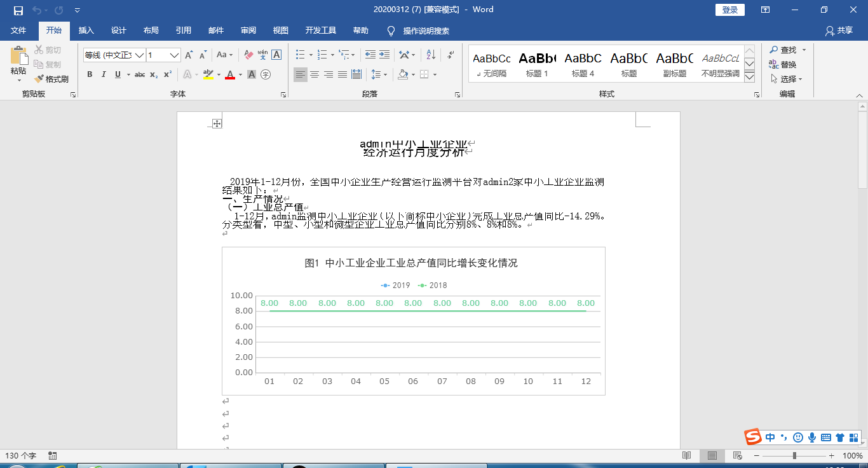Screen dimensions: 868x468
Task: Open the Review (审阅) tab
Action: [248, 31]
